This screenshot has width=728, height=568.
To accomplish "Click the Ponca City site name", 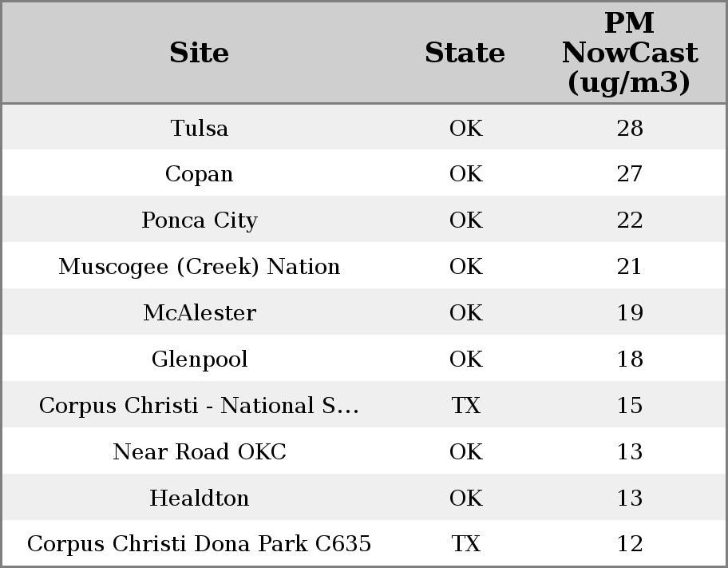I will click(x=199, y=220).
